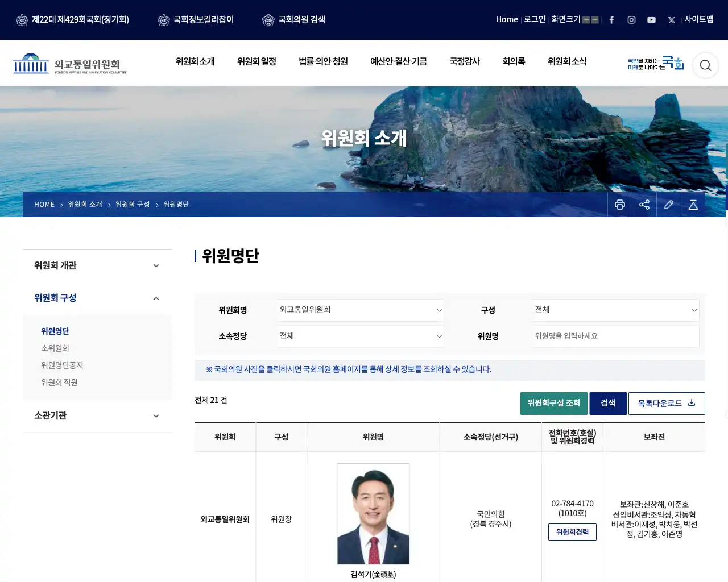Open the YouTube icon link

coord(651,20)
